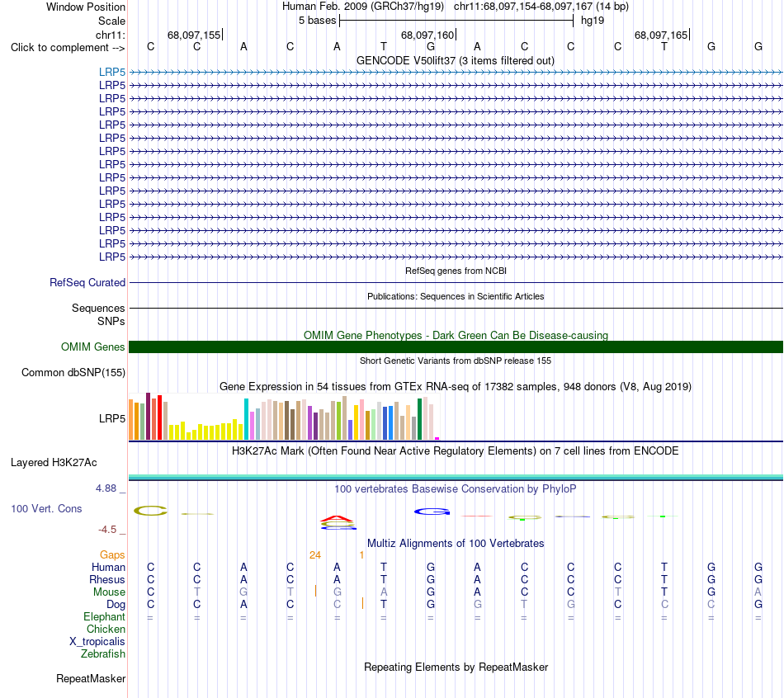Click 'Repeating Elements by RepeatMasker' title

pyautogui.click(x=456, y=667)
